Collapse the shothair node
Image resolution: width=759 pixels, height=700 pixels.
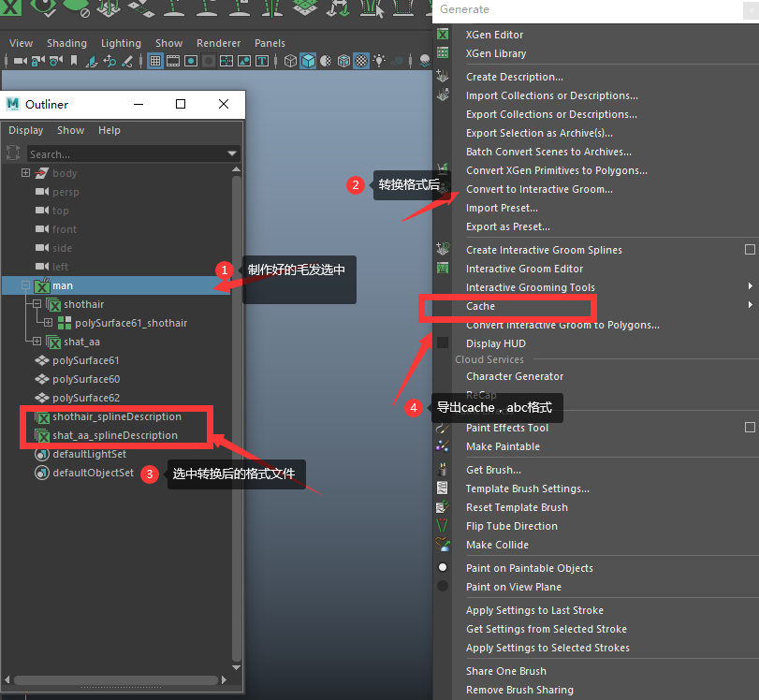pos(36,304)
